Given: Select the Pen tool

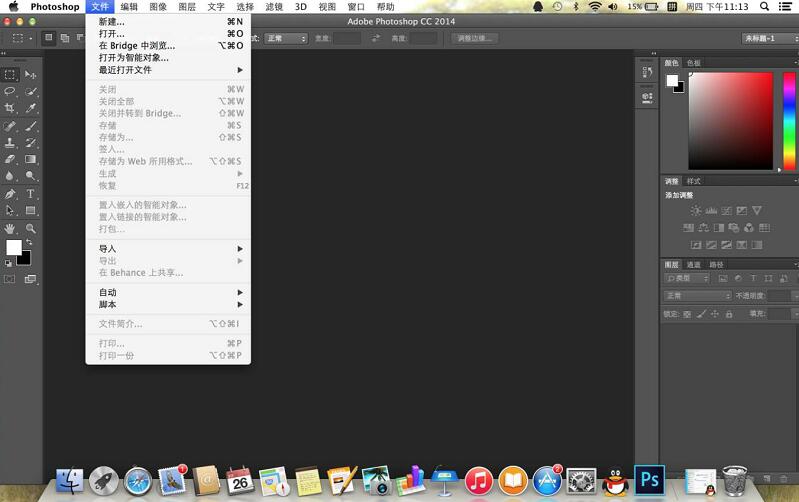Looking at the screenshot, I should click(10, 194).
